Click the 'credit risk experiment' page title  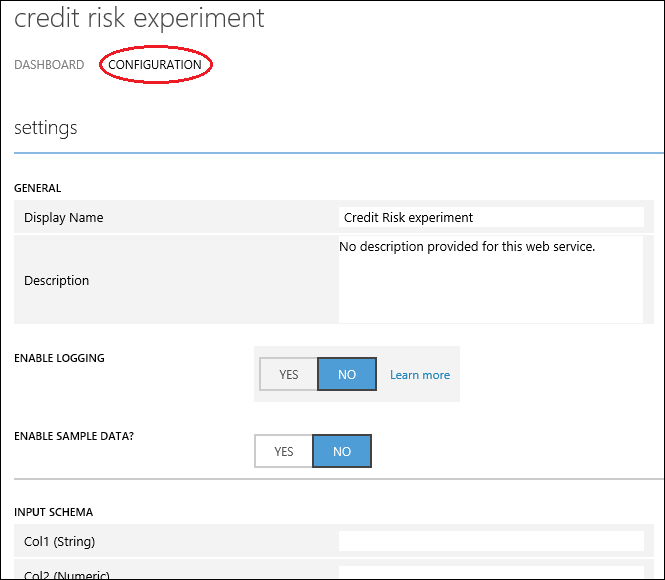tap(139, 18)
